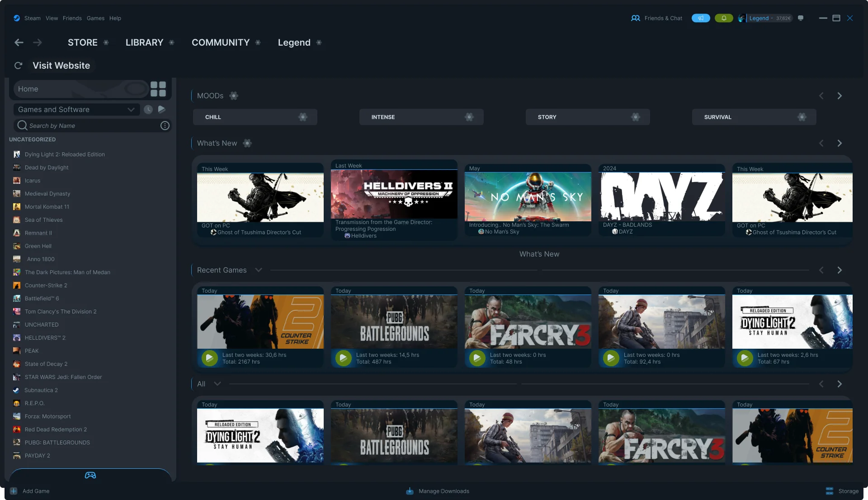Select Mortal Kombat 11 in the game list

point(47,207)
